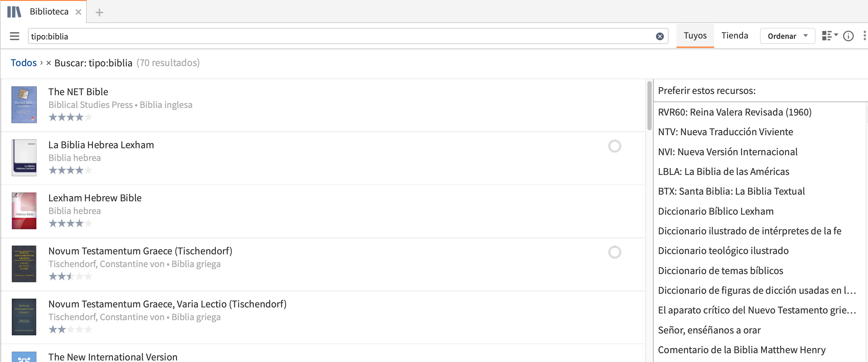Close the Biblioteca tab
This screenshot has height=362, width=868.
click(x=78, y=12)
